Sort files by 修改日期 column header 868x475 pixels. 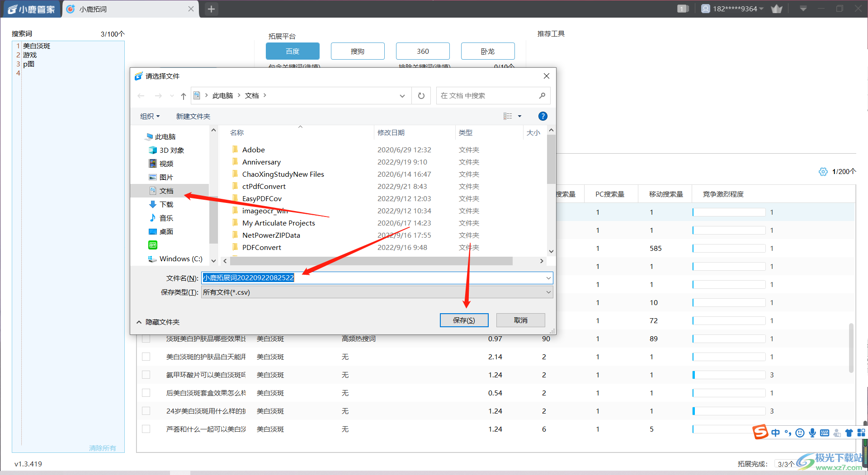391,132
